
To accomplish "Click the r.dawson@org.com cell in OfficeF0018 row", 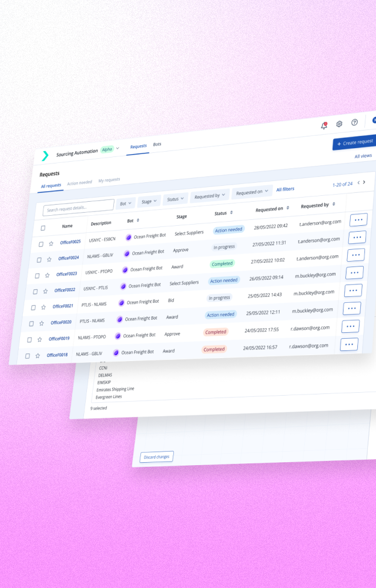I will click(308, 346).
